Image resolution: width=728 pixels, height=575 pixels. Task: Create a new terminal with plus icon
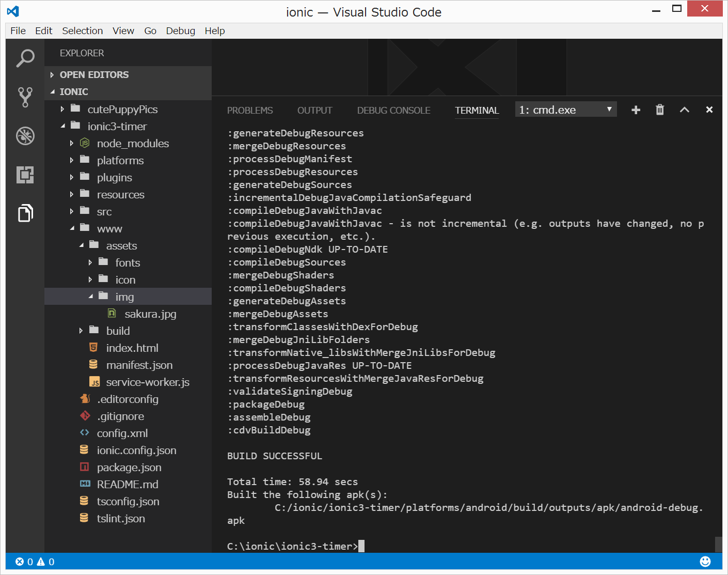[x=636, y=110]
